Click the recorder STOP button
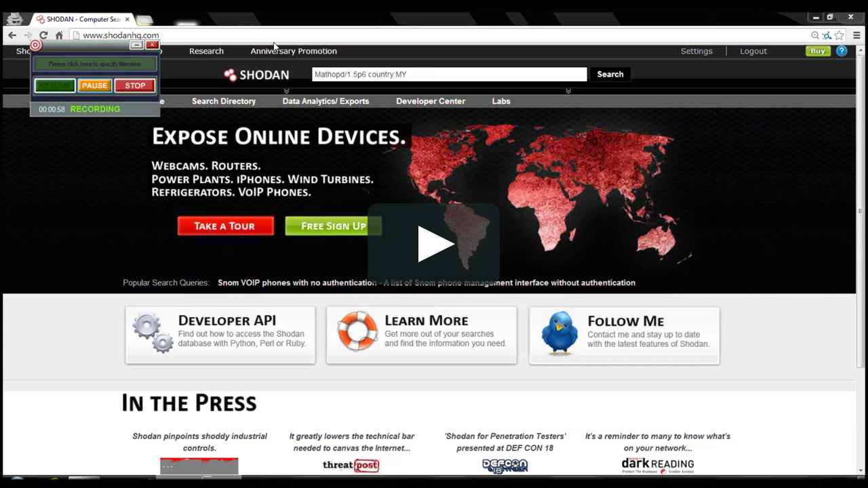This screenshot has height=488, width=868. click(135, 85)
